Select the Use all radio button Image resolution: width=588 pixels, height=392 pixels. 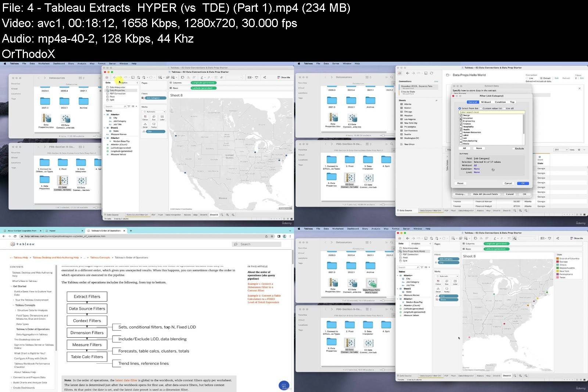pos(504,108)
